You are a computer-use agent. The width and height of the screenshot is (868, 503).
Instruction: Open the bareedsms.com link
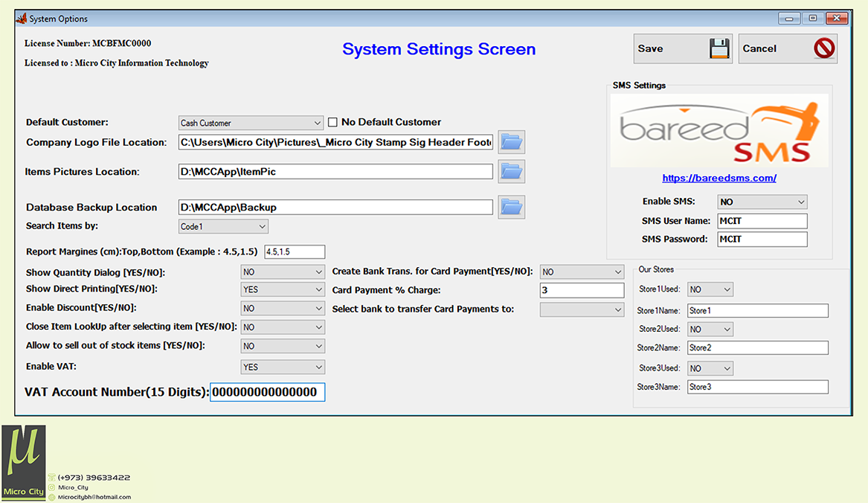click(719, 178)
